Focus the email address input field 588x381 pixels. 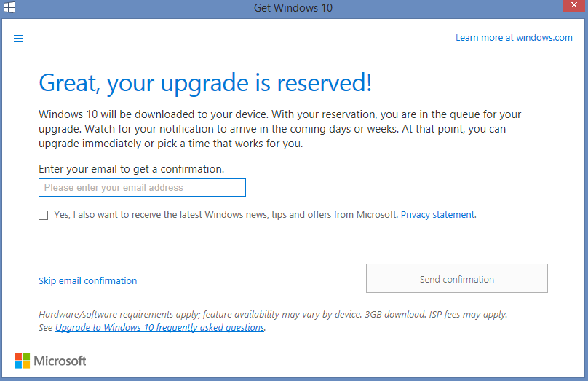142,188
